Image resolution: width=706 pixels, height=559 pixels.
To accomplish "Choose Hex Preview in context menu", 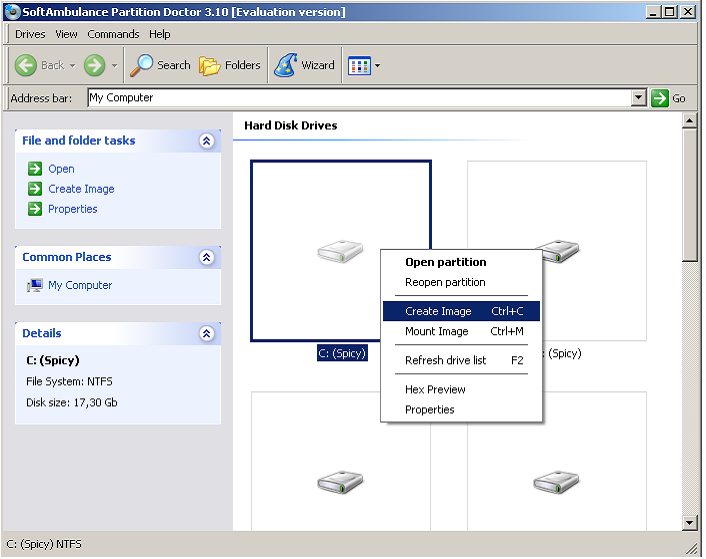I will click(461, 389).
